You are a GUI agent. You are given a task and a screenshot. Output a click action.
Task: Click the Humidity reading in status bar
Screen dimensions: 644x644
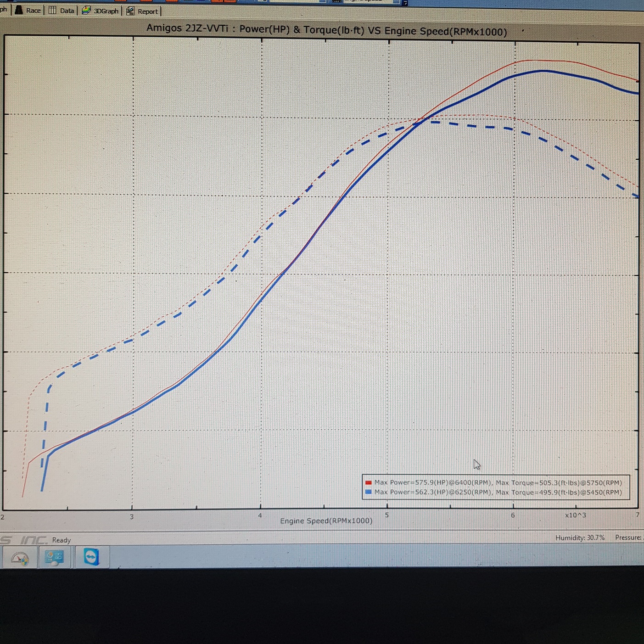click(x=580, y=538)
